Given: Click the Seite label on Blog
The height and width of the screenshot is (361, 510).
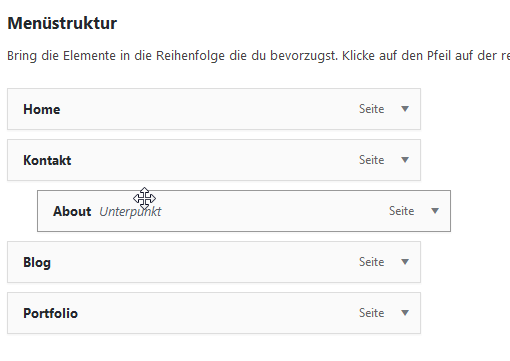Looking at the screenshot, I should click(x=372, y=262).
